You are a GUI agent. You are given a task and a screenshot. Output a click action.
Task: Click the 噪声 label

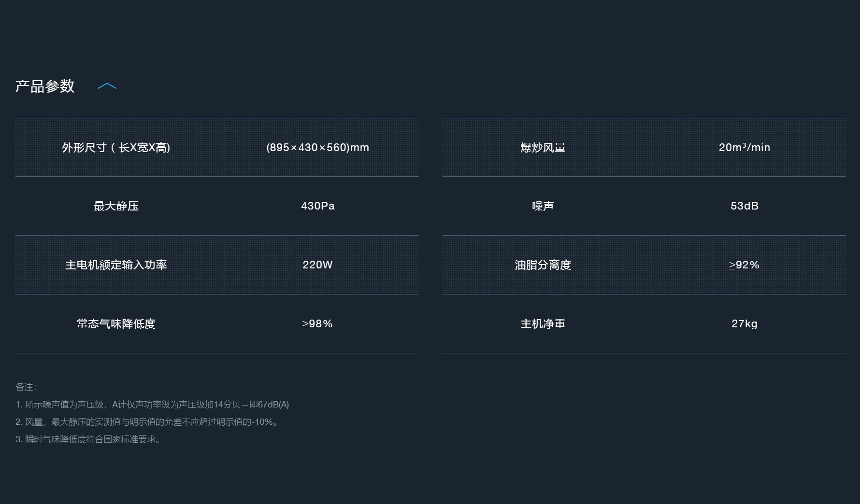[x=543, y=206]
